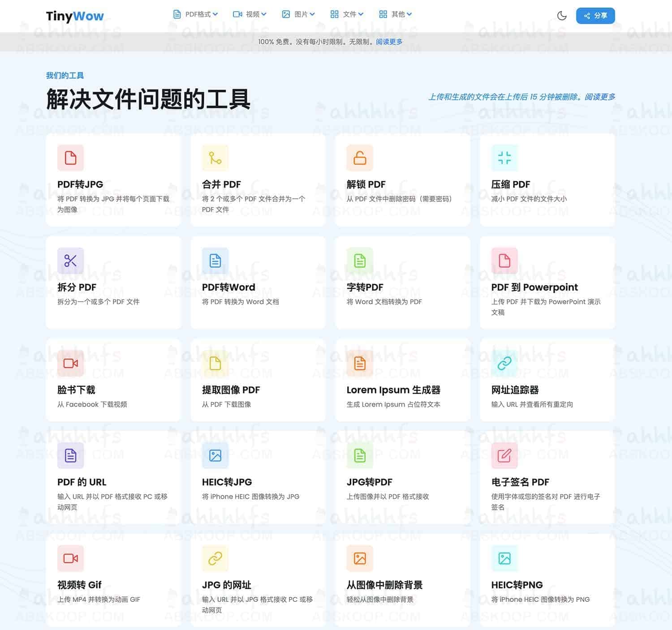Image resolution: width=672 pixels, height=630 pixels.
Task: Follow the 阅读更多 link in the banner
Action: 389,42
